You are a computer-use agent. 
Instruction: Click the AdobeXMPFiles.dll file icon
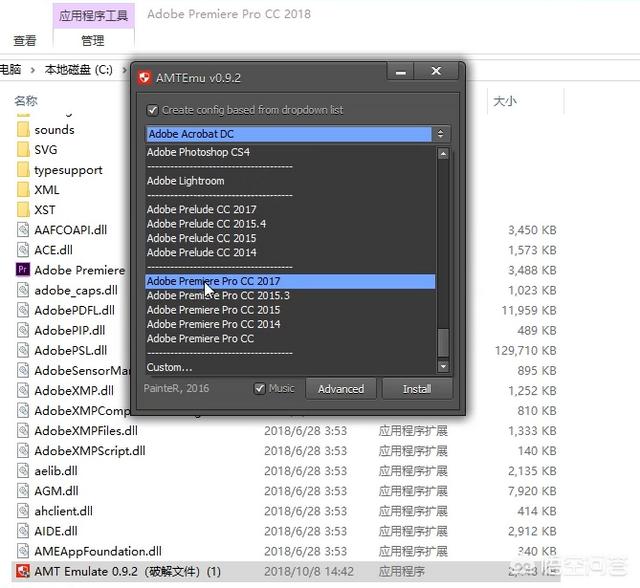23,430
